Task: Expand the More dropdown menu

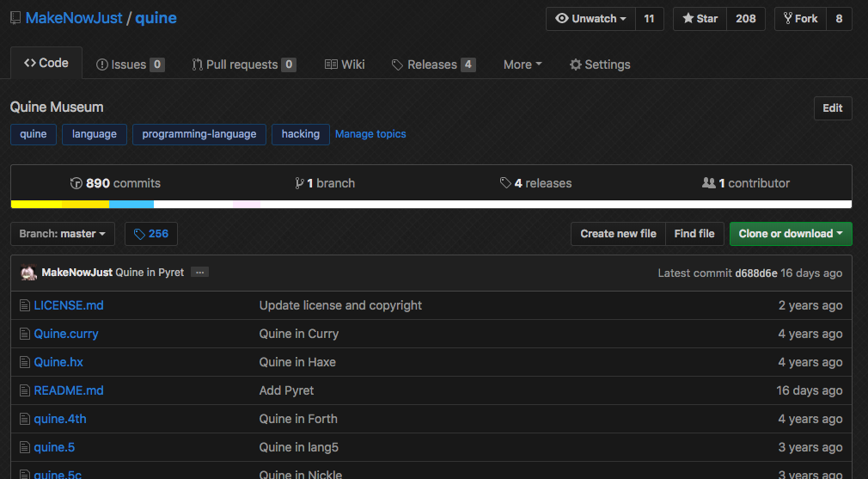Action: point(523,64)
